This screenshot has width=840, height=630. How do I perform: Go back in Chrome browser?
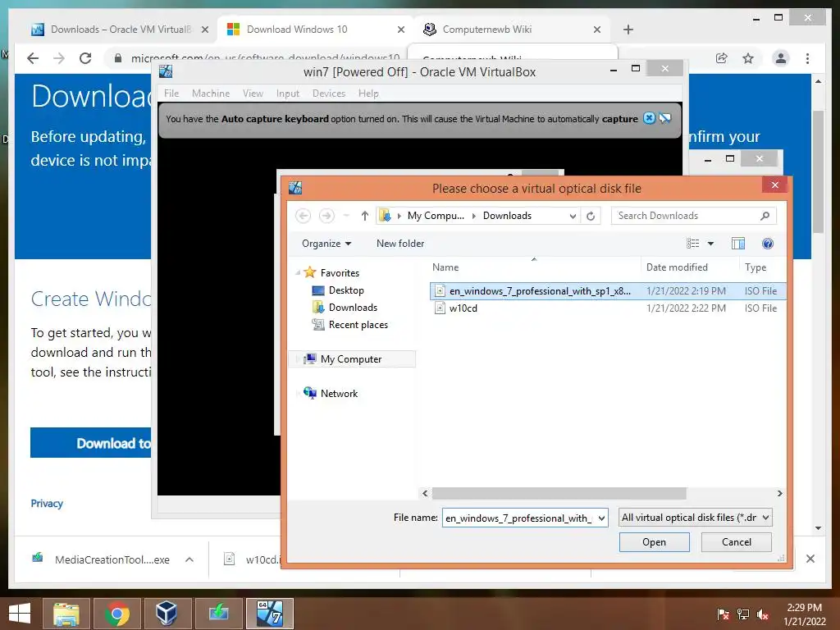pos(33,58)
